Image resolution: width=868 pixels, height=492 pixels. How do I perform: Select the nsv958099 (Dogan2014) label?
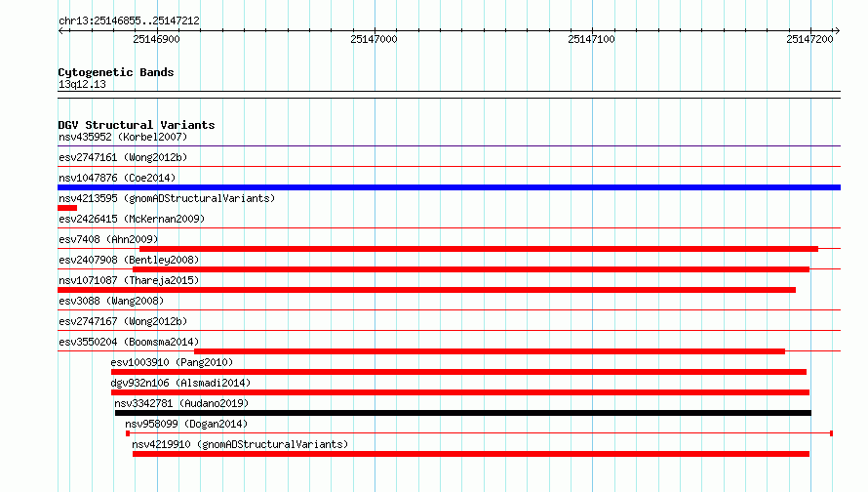(186, 424)
